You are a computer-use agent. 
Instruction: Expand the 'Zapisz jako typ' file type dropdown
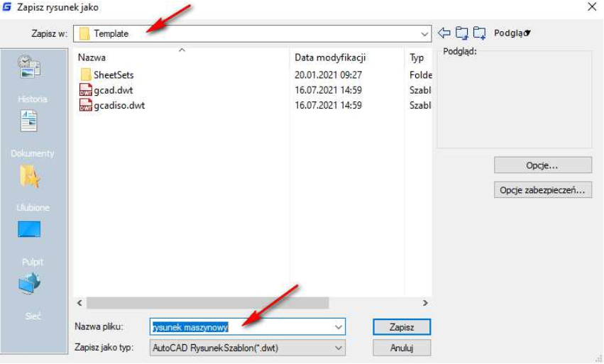click(x=338, y=348)
